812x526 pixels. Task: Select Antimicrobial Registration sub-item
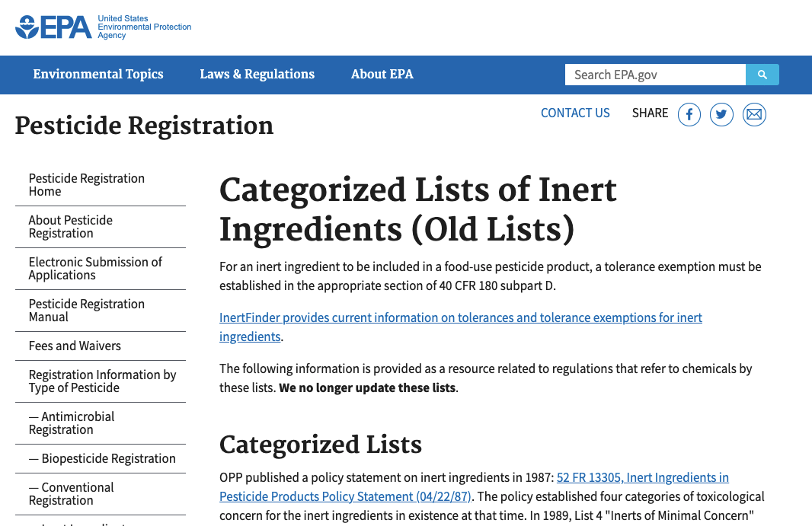pos(101,423)
